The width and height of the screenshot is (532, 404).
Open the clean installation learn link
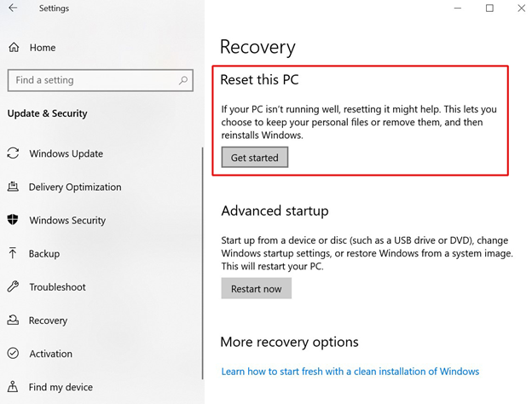[x=350, y=372]
